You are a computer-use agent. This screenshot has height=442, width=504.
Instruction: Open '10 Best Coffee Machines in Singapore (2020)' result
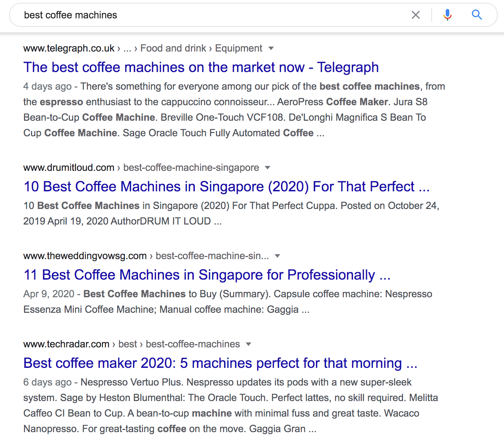pos(227,186)
